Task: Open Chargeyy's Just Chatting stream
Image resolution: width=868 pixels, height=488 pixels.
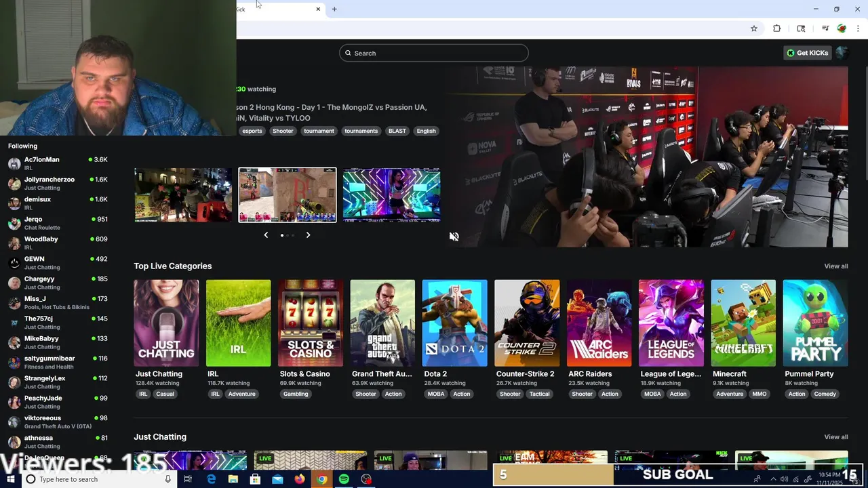Action: tap(58, 283)
